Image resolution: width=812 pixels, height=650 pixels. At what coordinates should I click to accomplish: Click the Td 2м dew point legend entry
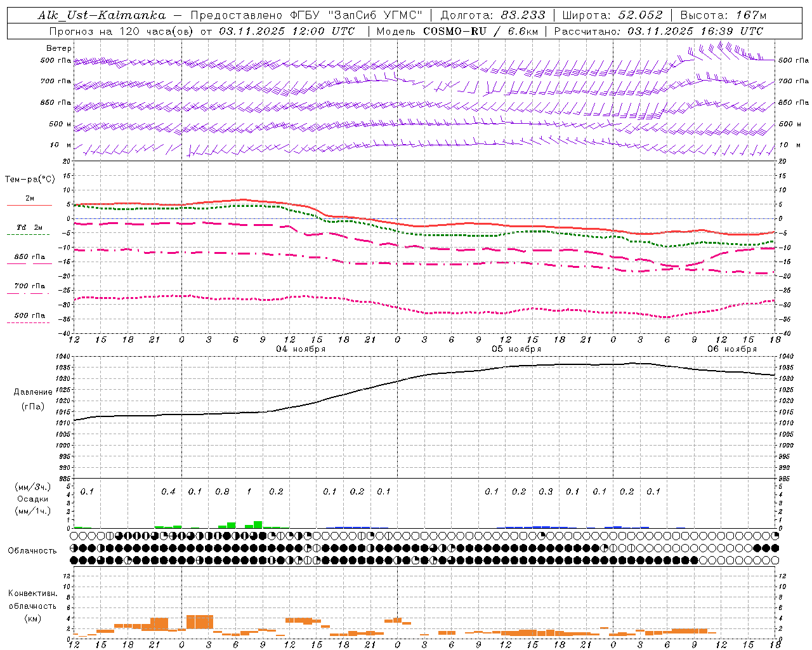tap(30, 227)
